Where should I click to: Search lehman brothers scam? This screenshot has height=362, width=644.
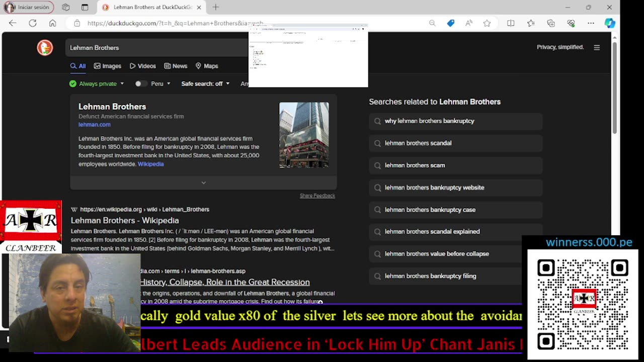click(456, 165)
